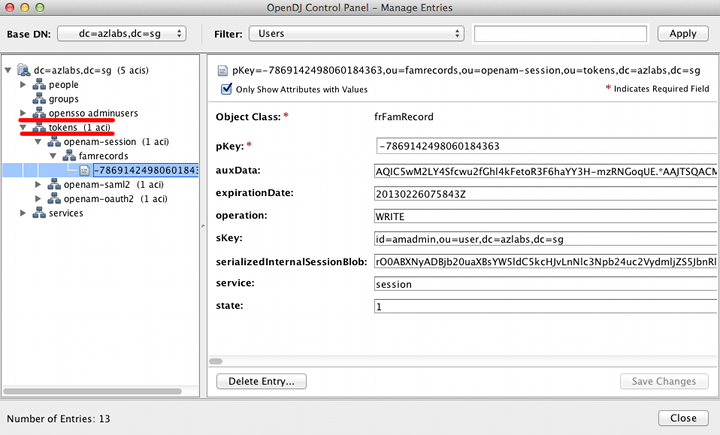Viewport: 720px width, 435px height.
Task: Click the macOS green zoom window button
Action: click(x=40, y=7)
